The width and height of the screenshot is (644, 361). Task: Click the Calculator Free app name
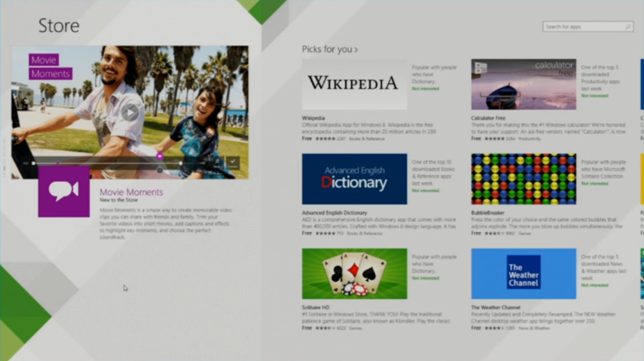pyautogui.click(x=488, y=118)
